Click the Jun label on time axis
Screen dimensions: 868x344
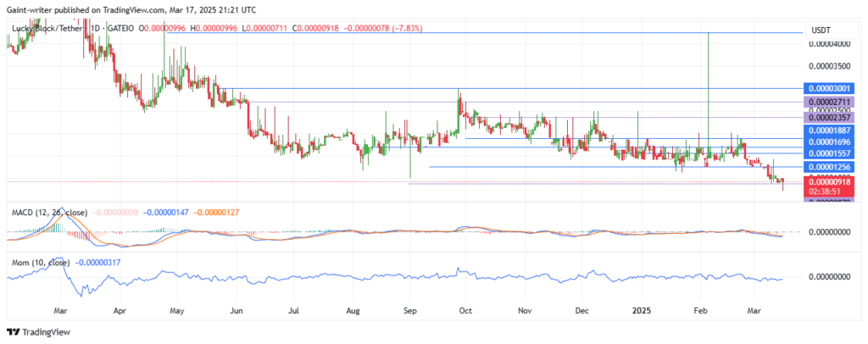click(x=236, y=311)
